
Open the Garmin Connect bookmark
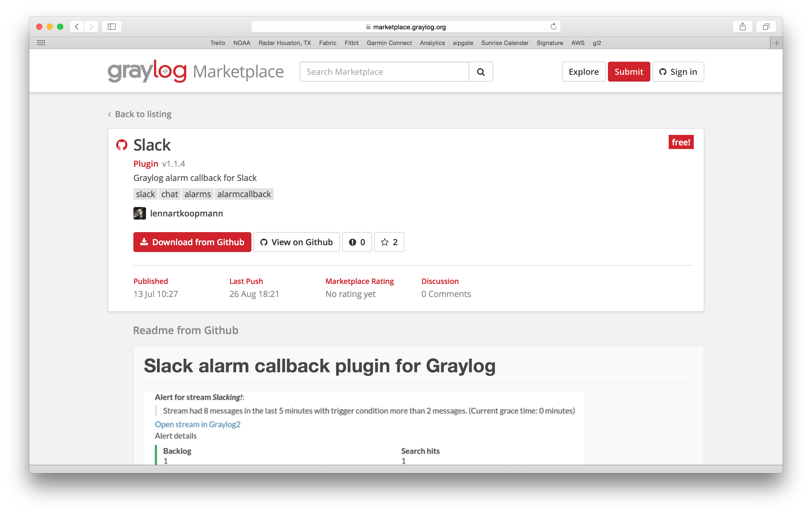389,43
